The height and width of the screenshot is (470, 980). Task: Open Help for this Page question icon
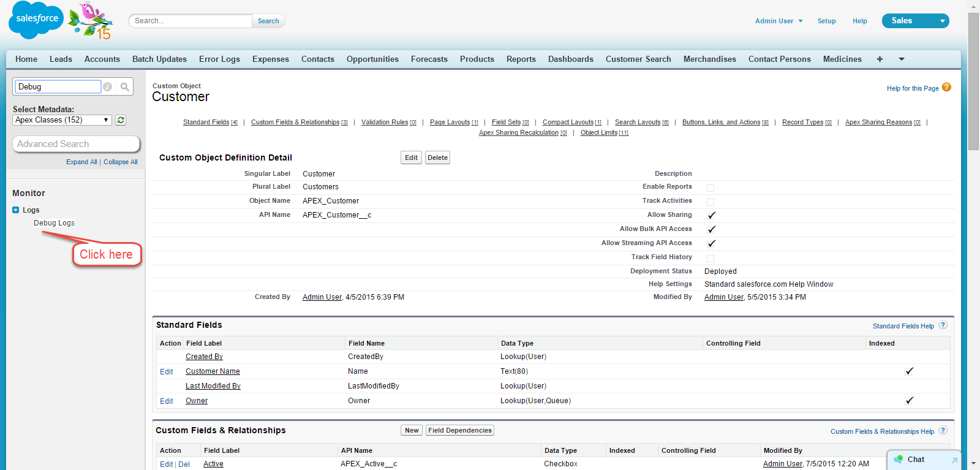946,88
